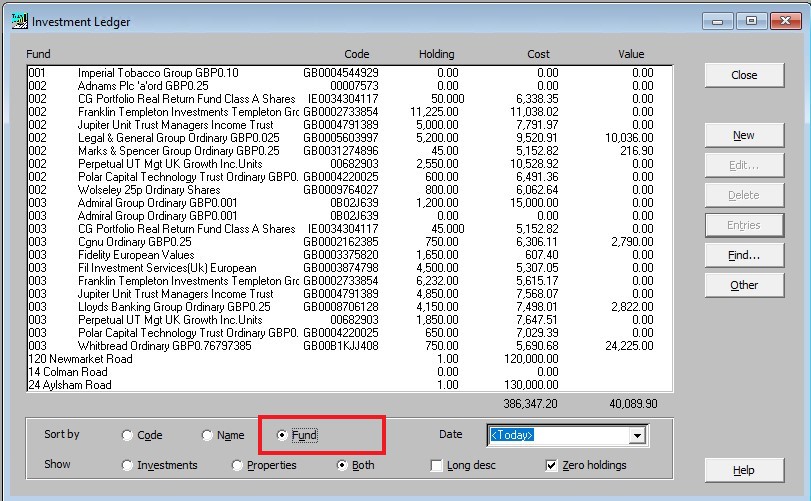Select Marks & Spencer Group Ordinary row

pyautogui.click(x=350, y=151)
